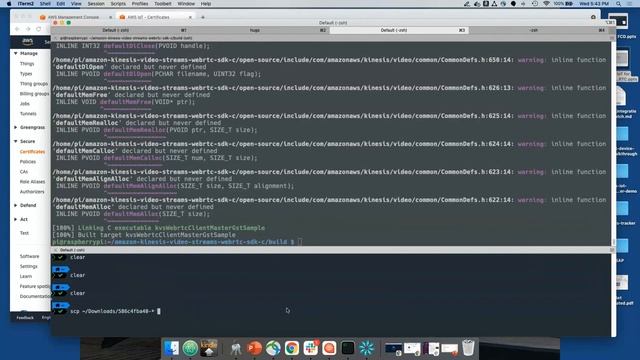Open the View menu
Image resolution: width=640 pixels, height=360 pixels.
(76, 4)
